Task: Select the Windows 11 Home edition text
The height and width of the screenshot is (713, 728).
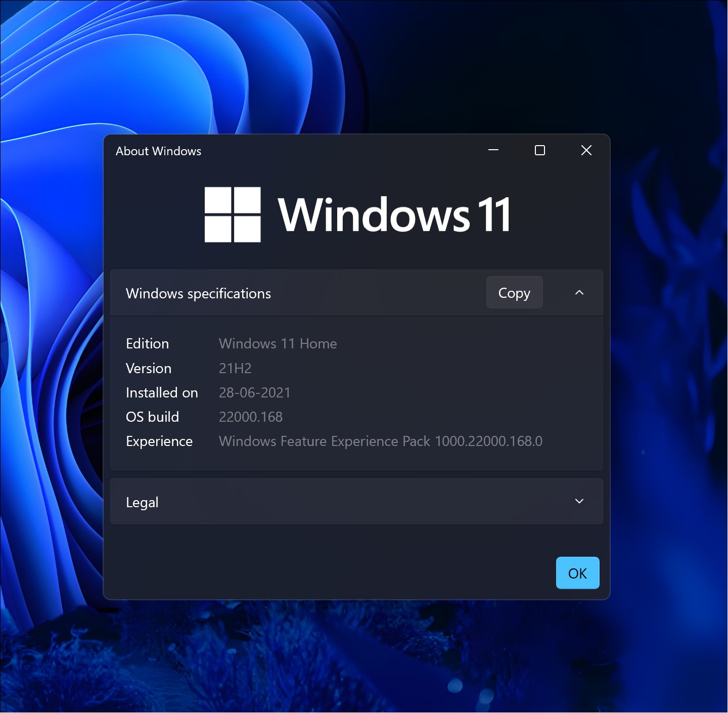Action: coord(278,343)
